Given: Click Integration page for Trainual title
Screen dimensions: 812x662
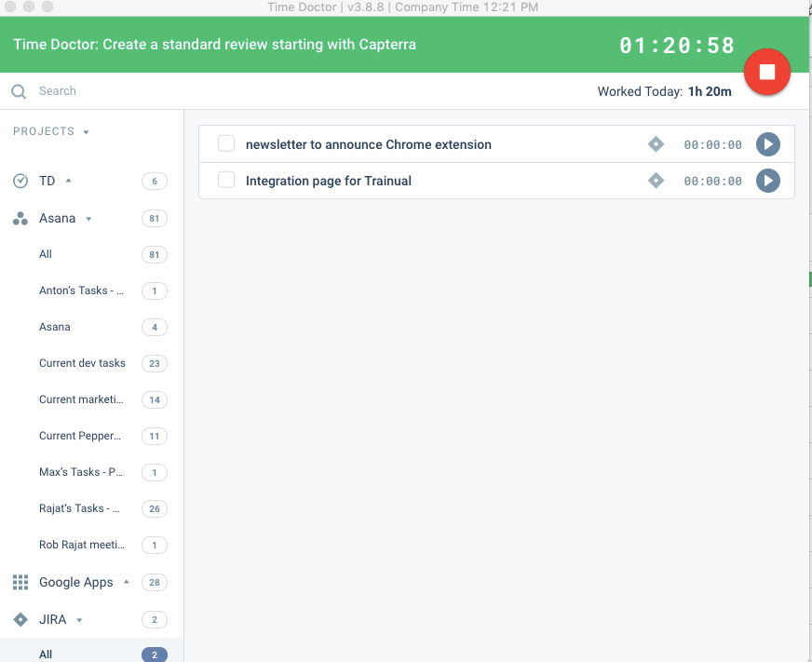Looking at the screenshot, I should click(329, 181).
